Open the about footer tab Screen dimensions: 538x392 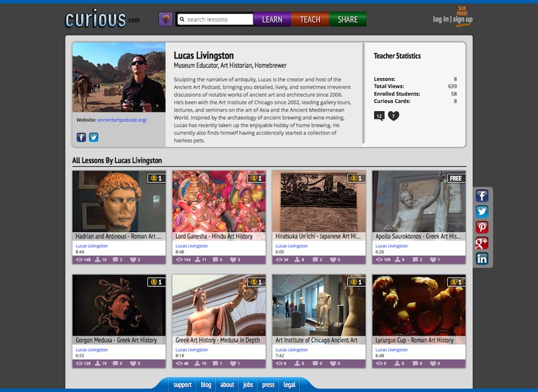[x=227, y=385]
